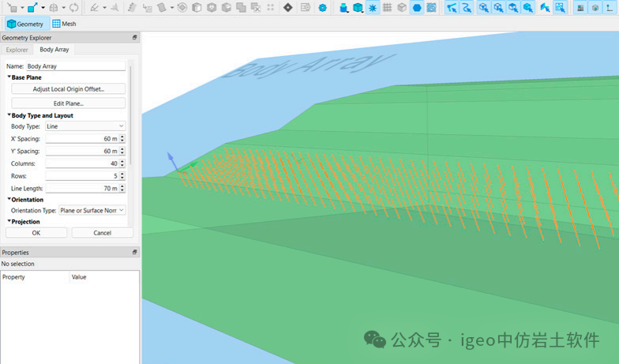619x364 pixels.
Task: Click the blue cylinder primitive icon
Action: (x=343, y=8)
